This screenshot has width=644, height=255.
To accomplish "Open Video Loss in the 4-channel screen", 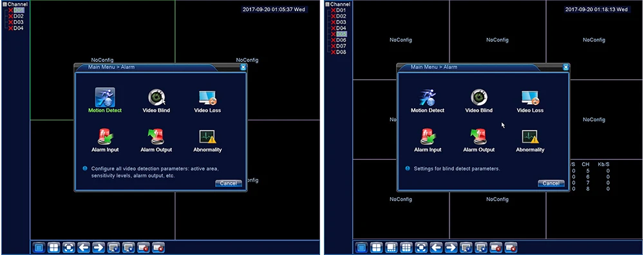I will point(207,101).
